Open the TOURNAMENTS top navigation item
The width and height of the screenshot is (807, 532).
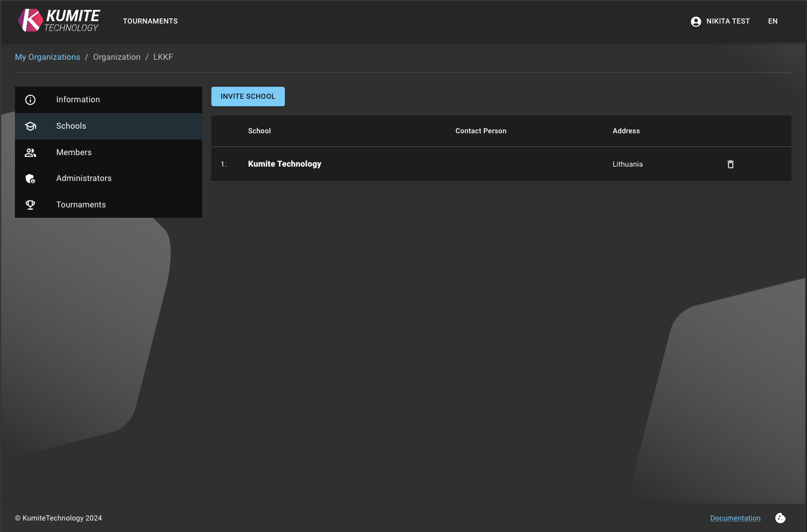(150, 21)
